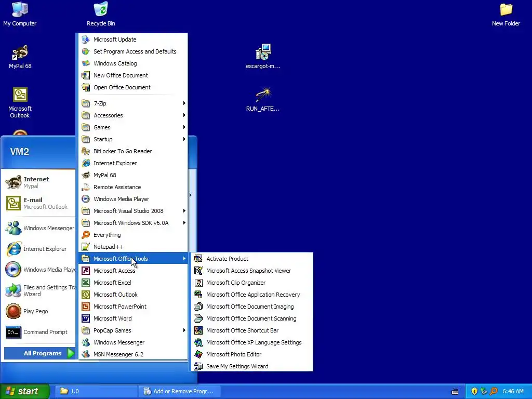Open Microsoft Clip Organizer icon
This screenshot has width=532, height=399.
pos(198,283)
